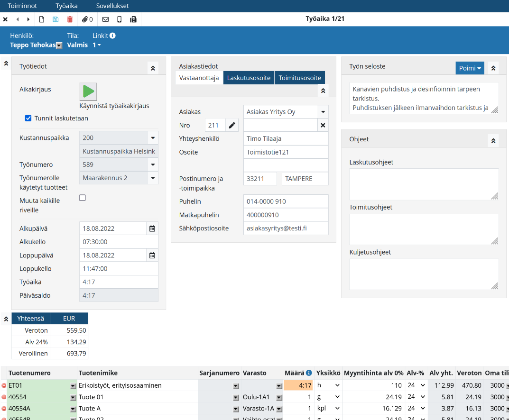The image size is (509, 420).
Task: Click the save floppy disk icon
Action: (x=56, y=19)
